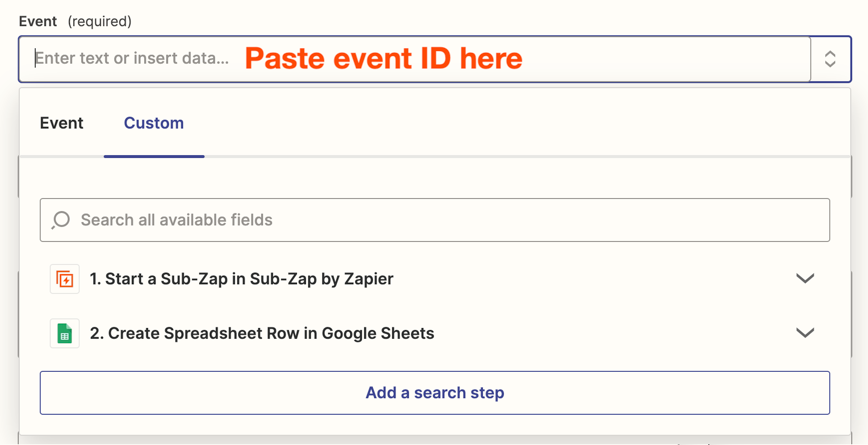This screenshot has height=445, width=868.
Task: Expand the Create Spreadsheet Row chevron
Action: point(805,333)
